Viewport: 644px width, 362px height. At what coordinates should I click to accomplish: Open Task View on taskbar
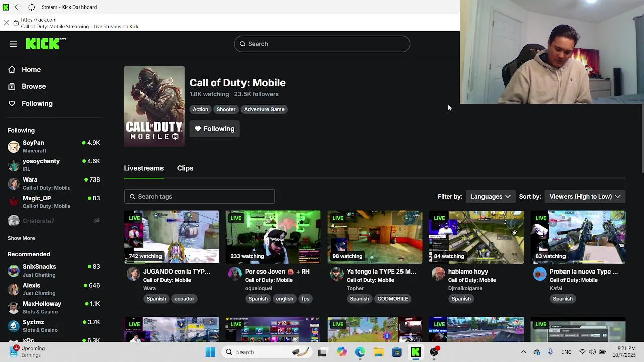(322, 352)
